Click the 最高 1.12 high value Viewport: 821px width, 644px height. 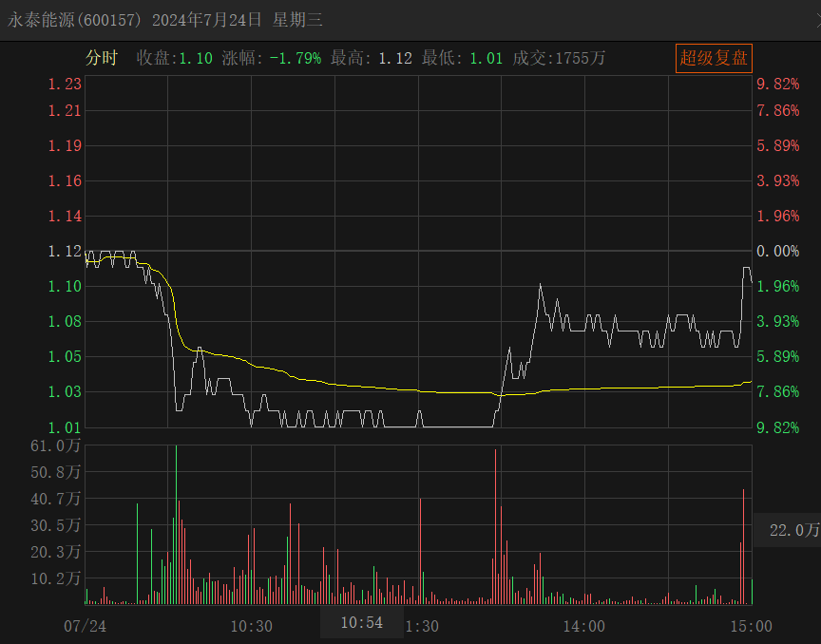[371, 58]
